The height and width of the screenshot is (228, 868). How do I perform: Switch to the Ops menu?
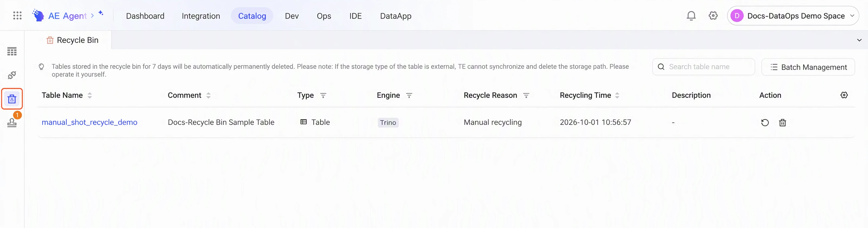pyautogui.click(x=324, y=16)
